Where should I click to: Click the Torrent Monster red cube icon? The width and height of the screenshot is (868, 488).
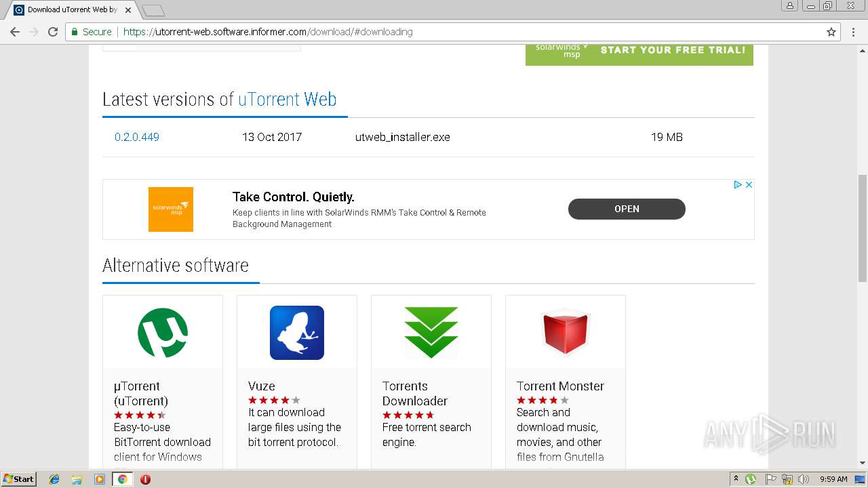click(x=566, y=333)
